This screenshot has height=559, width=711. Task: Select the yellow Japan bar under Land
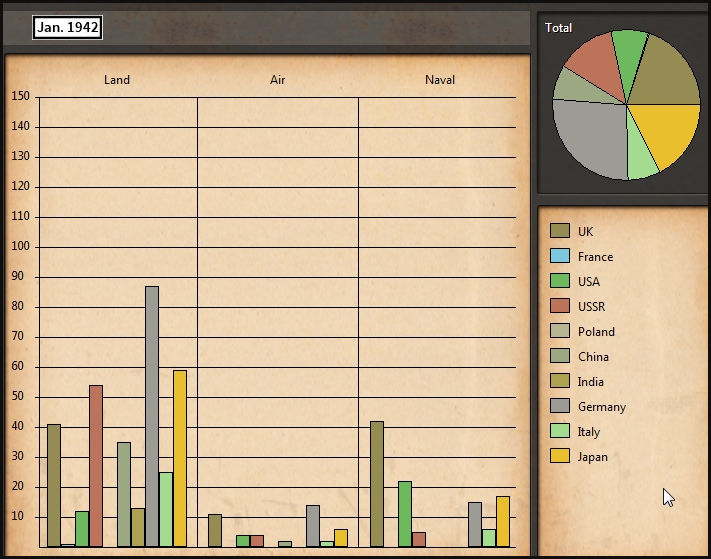180,458
